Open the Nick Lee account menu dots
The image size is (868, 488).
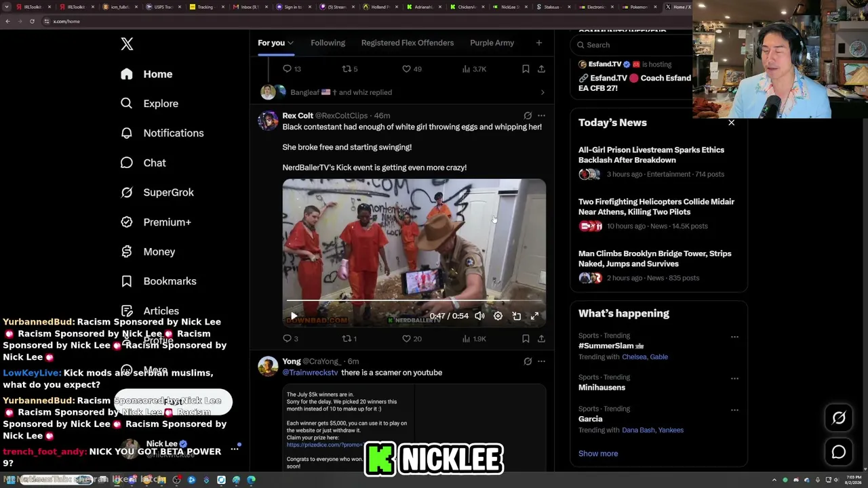click(235, 449)
